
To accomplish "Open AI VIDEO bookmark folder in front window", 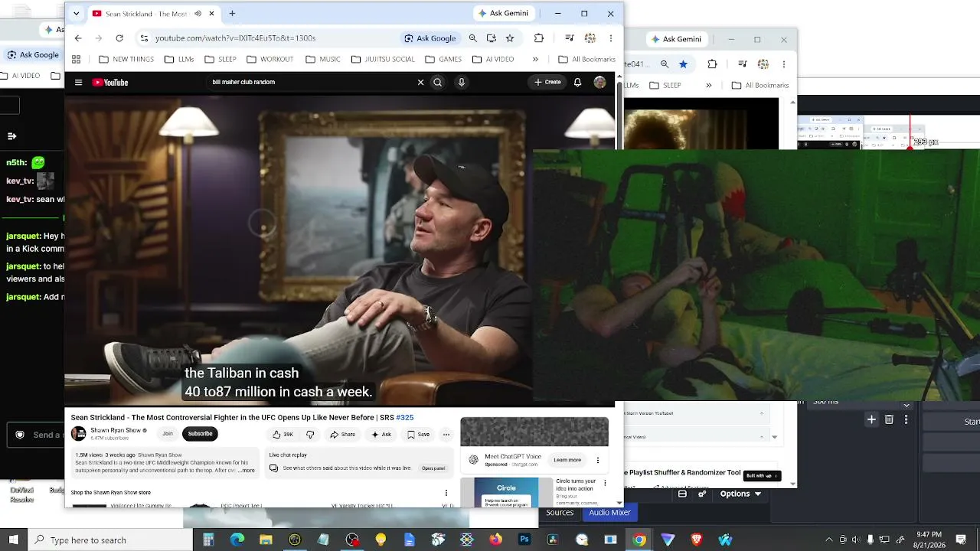I will (x=493, y=59).
